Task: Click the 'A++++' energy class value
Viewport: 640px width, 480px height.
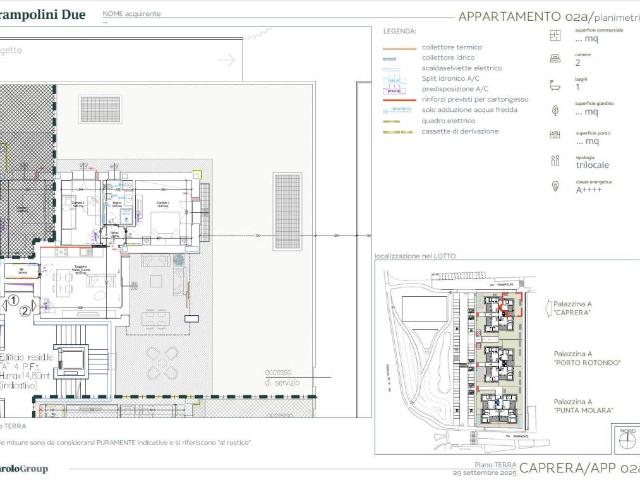Action: (589, 190)
